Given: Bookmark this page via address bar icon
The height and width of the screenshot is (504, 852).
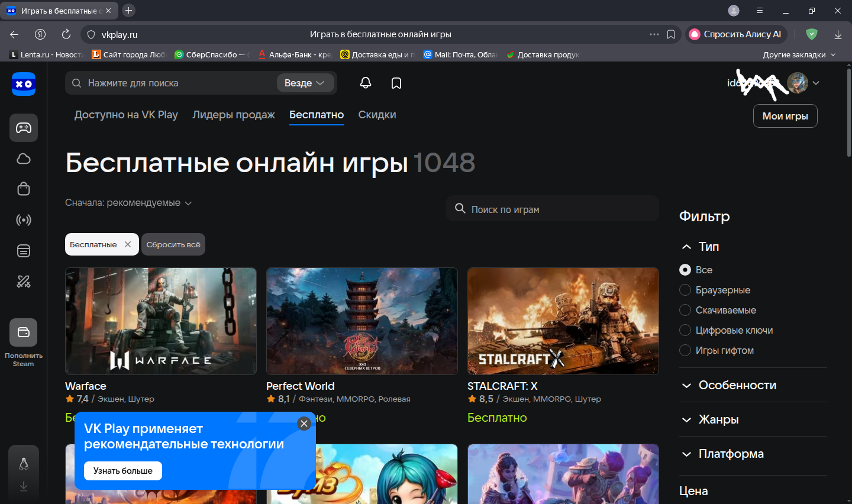Looking at the screenshot, I should point(671,34).
